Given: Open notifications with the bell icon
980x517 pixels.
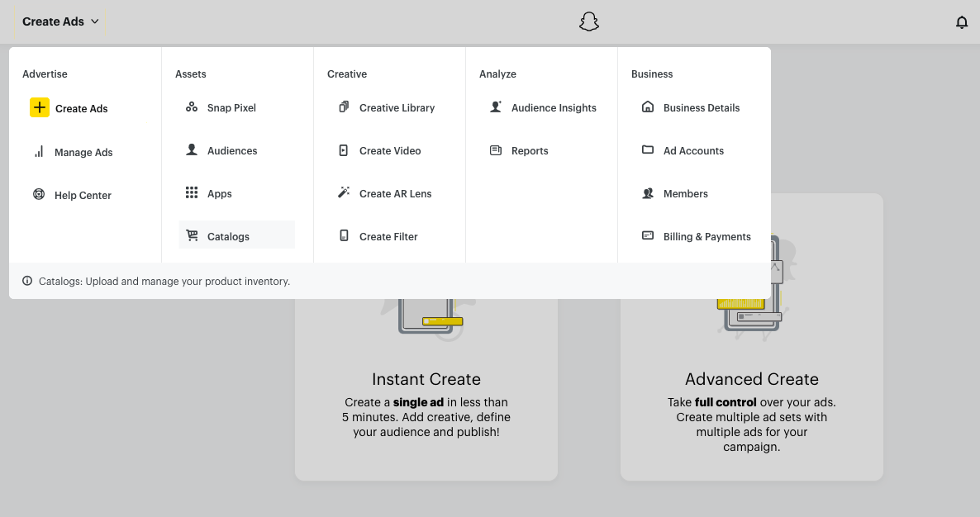Looking at the screenshot, I should [x=962, y=22].
